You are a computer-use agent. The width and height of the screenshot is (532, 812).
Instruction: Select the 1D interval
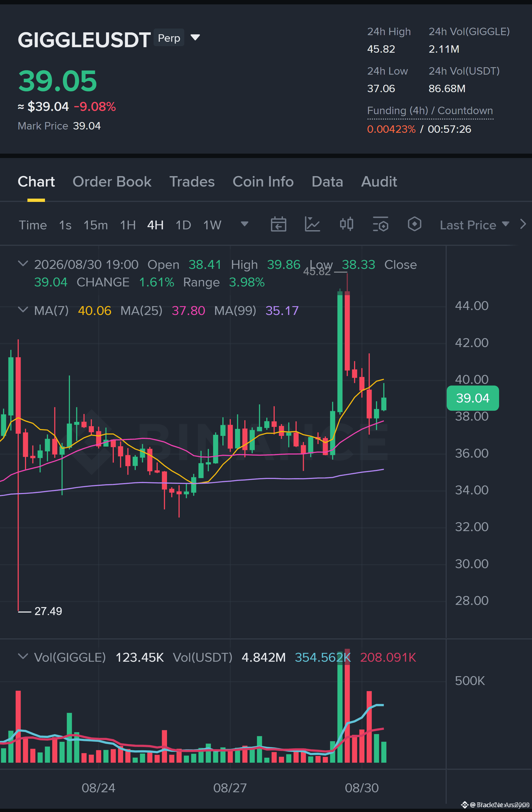click(183, 225)
